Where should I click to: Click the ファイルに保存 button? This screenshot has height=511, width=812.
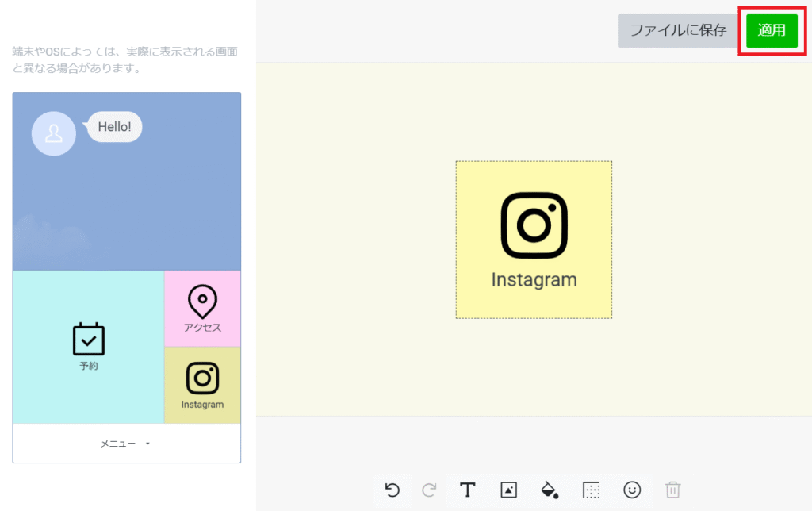[678, 31]
